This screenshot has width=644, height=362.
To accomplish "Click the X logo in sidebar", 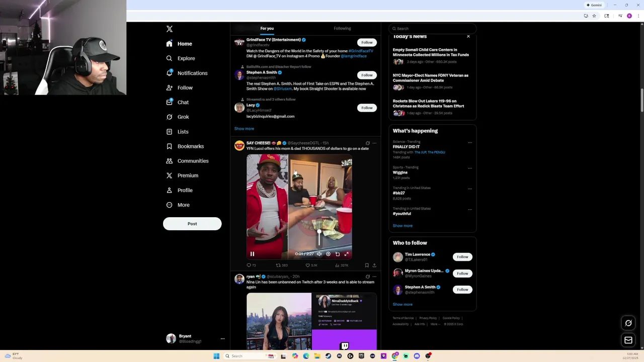I will pyautogui.click(x=170, y=29).
